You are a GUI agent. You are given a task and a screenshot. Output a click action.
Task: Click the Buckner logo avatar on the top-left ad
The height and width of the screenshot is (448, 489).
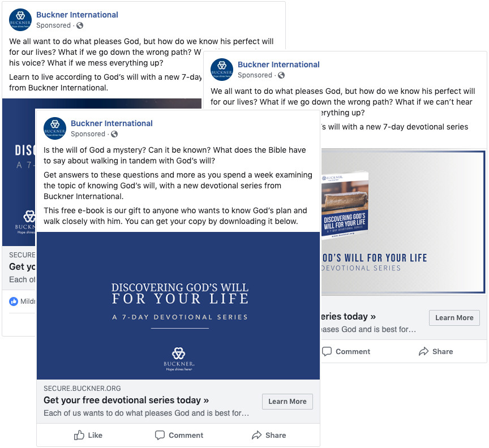(20, 20)
